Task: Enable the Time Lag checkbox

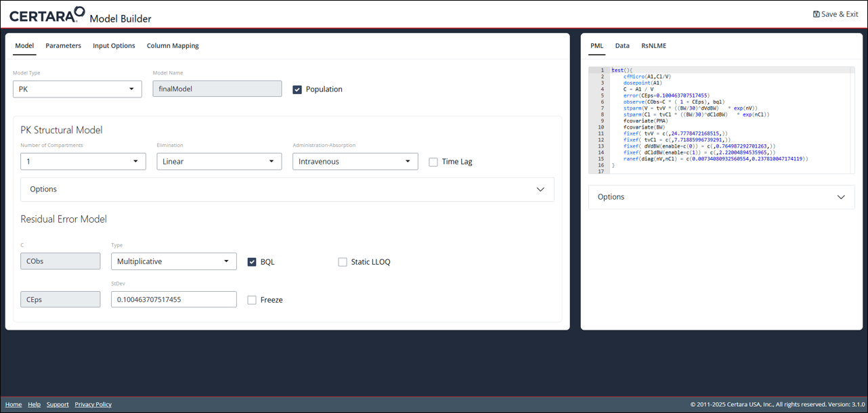Action: pyautogui.click(x=433, y=162)
